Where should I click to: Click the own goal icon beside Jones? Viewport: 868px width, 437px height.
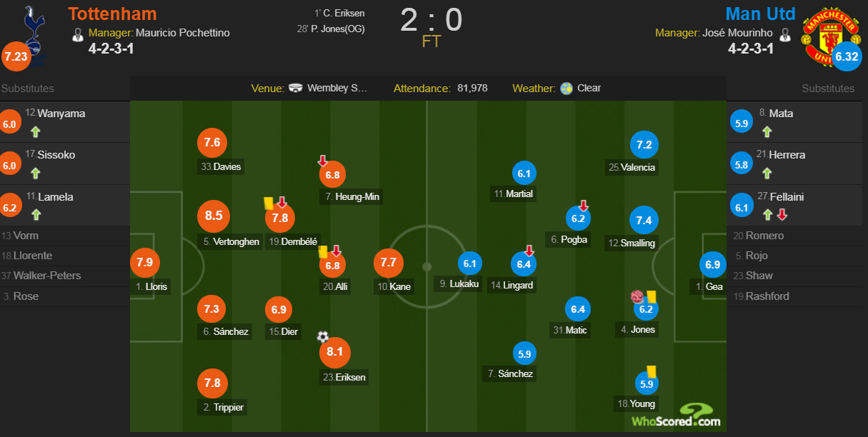point(637,296)
